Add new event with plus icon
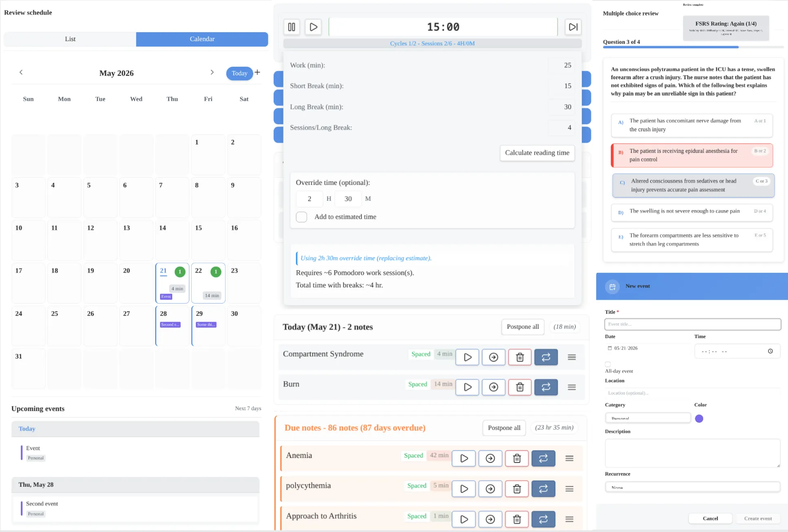This screenshot has width=788, height=532. point(257,72)
